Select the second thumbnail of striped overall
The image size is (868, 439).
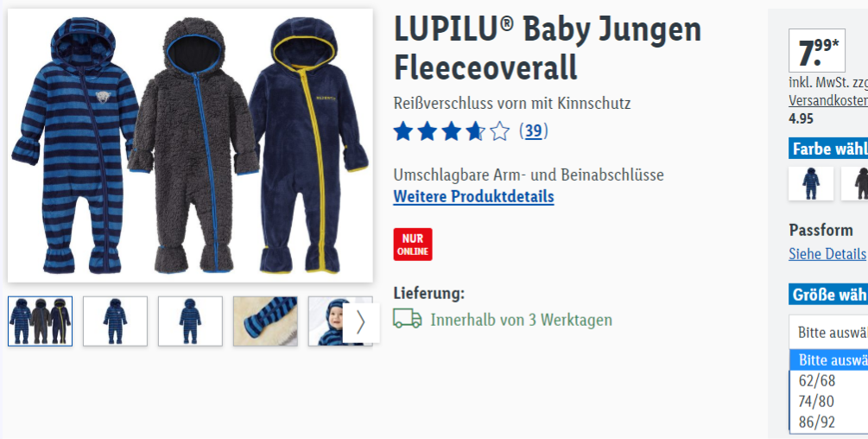pos(115,321)
